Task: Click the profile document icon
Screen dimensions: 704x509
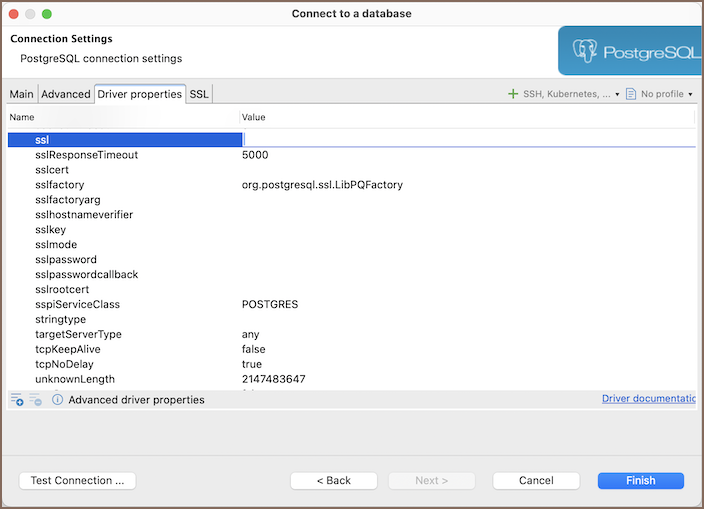Action: pos(631,94)
